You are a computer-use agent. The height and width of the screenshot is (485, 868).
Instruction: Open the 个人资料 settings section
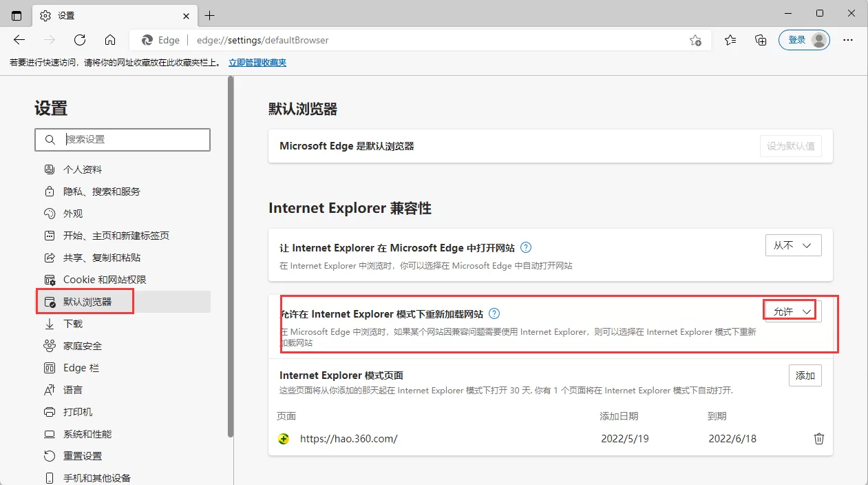[81, 169]
